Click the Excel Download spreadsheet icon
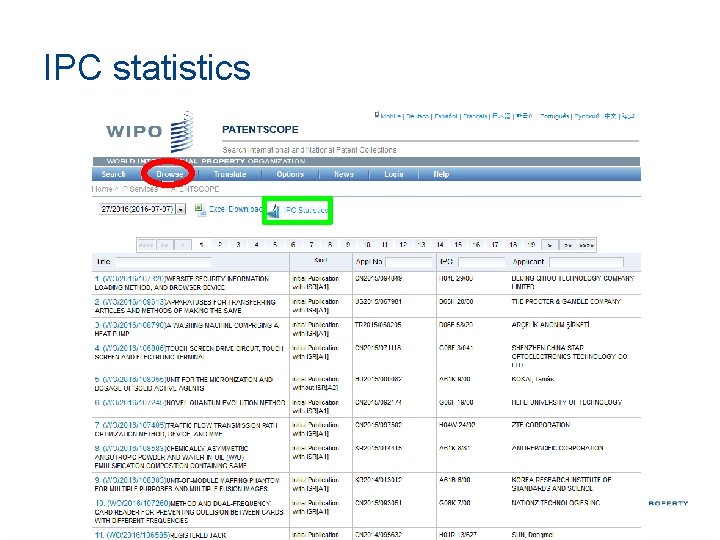720x540 pixels. (x=200, y=210)
